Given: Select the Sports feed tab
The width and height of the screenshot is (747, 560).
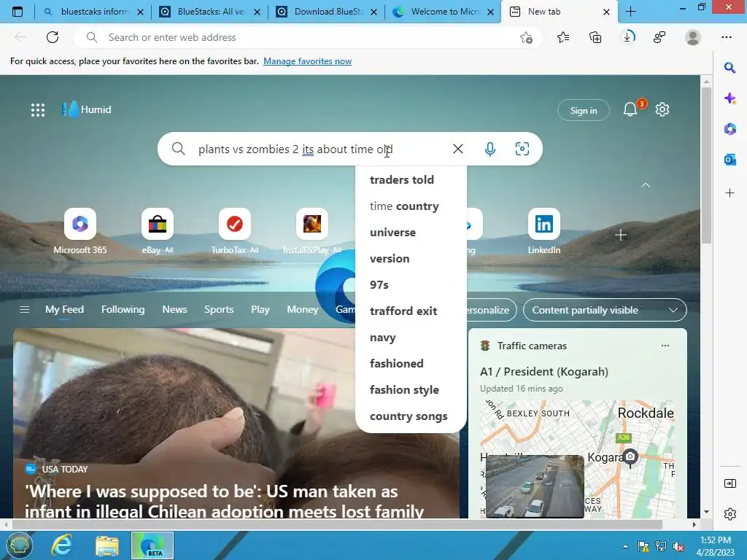Looking at the screenshot, I should [x=219, y=309].
